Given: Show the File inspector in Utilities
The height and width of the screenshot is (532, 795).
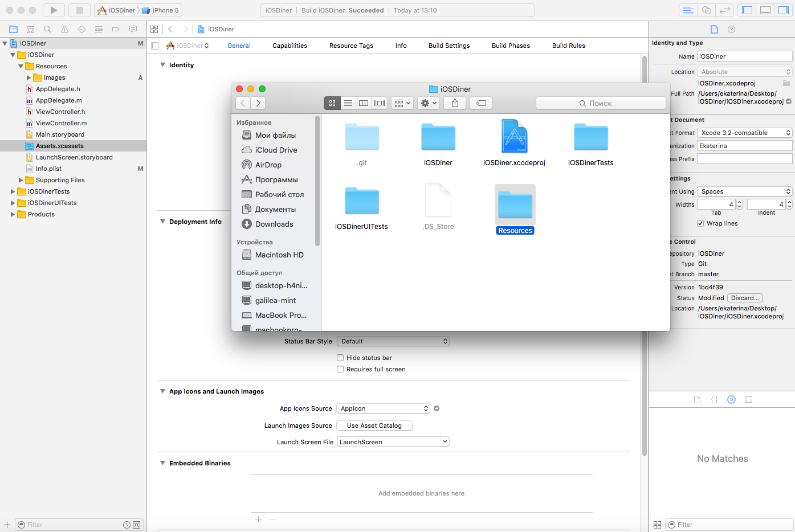Looking at the screenshot, I should pyautogui.click(x=714, y=29).
